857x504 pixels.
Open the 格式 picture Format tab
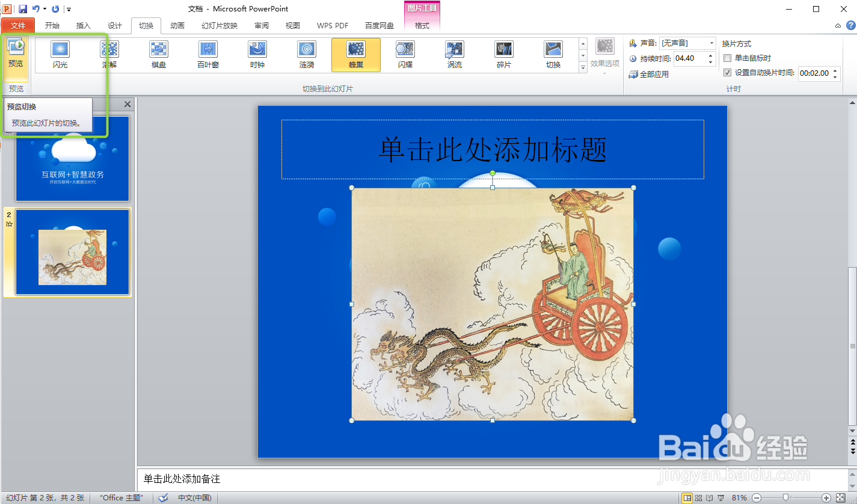[x=422, y=26]
